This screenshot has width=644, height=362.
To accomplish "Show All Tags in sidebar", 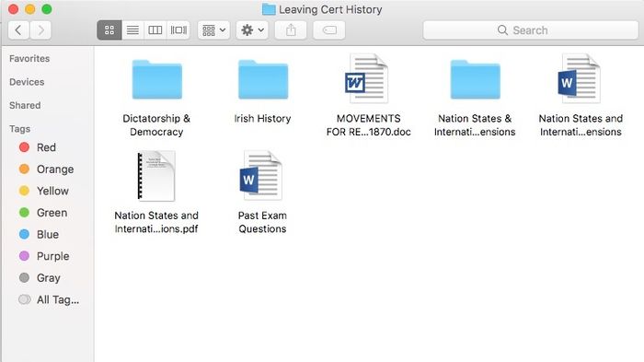I will coord(49,299).
